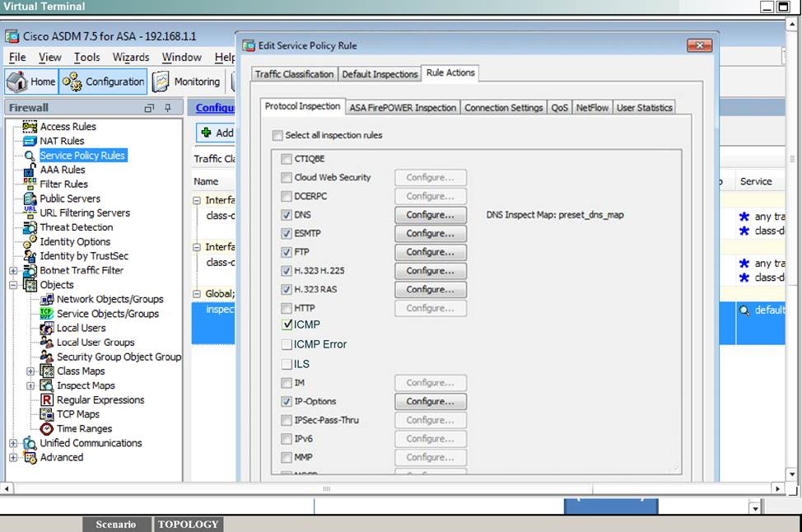Expand the Unified Communications node
The width and height of the screenshot is (802, 532).
point(13,443)
